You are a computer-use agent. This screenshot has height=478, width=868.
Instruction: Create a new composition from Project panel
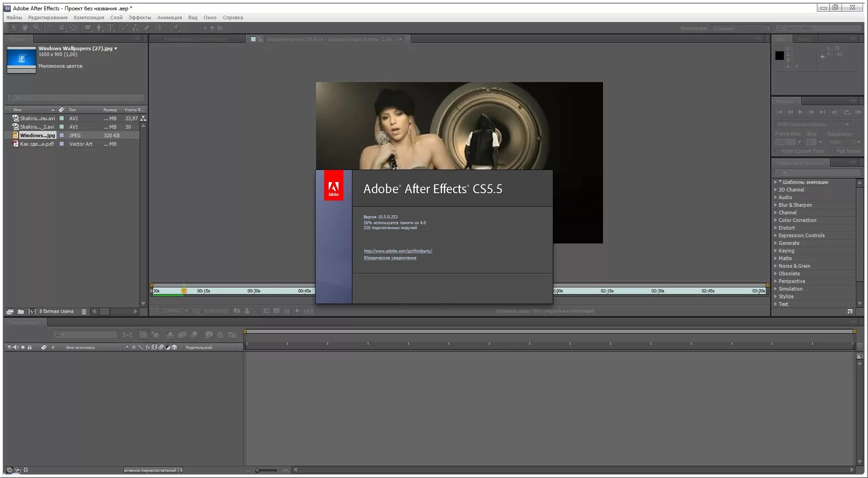point(32,311)
